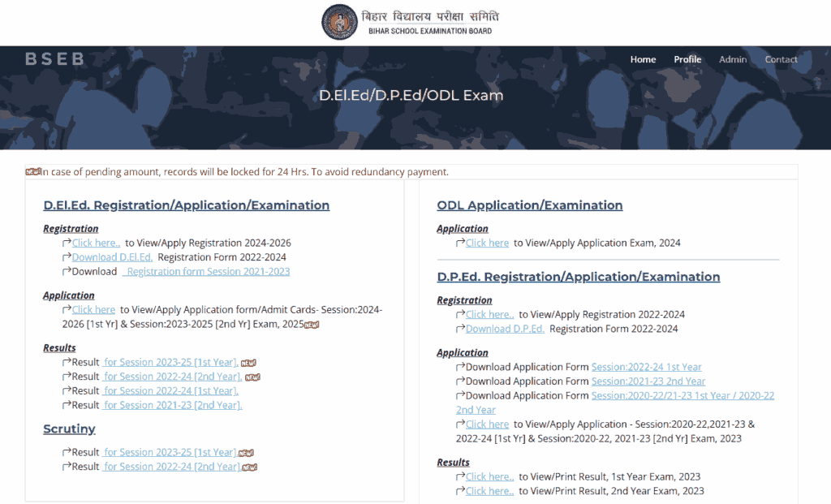831x504 pixels.
Task: Download D.El.Ed. Registration Form 2022-2024 link
Action: (112, 257)
